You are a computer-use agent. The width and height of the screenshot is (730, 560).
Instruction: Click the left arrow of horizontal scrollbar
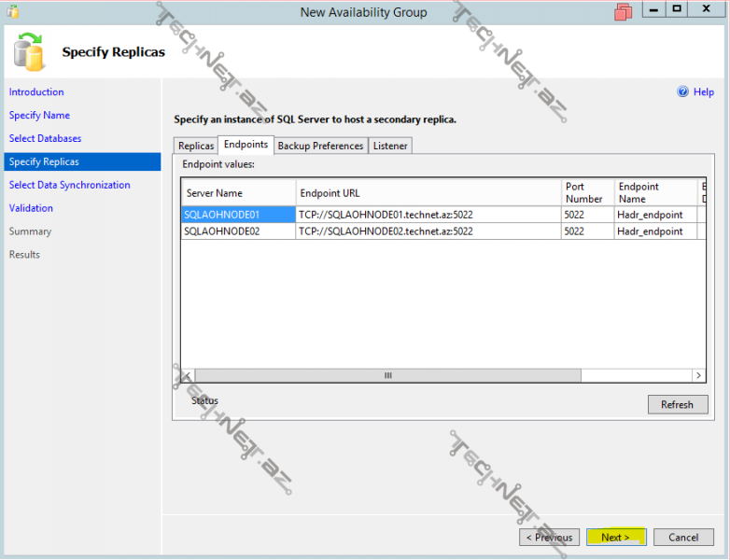[x=188, y=375]
